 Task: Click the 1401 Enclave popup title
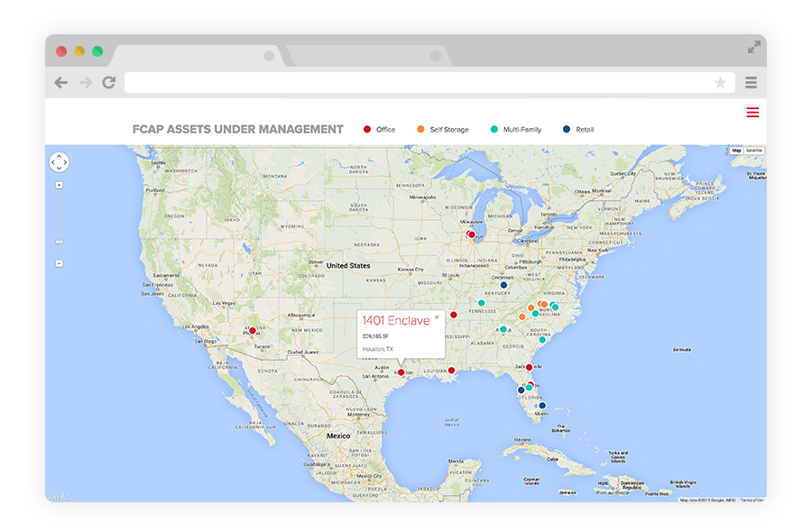396,320
